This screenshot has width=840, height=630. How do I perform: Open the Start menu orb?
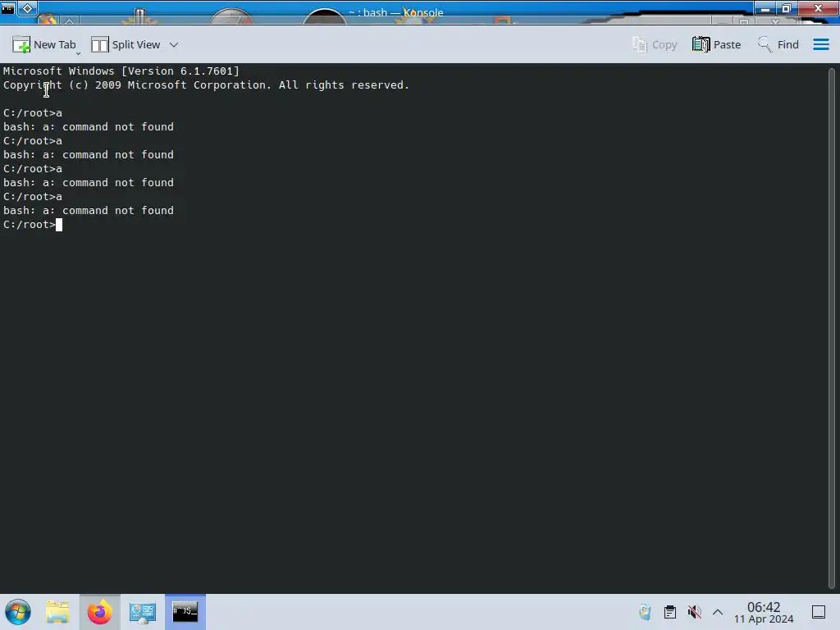coord(18,612)
